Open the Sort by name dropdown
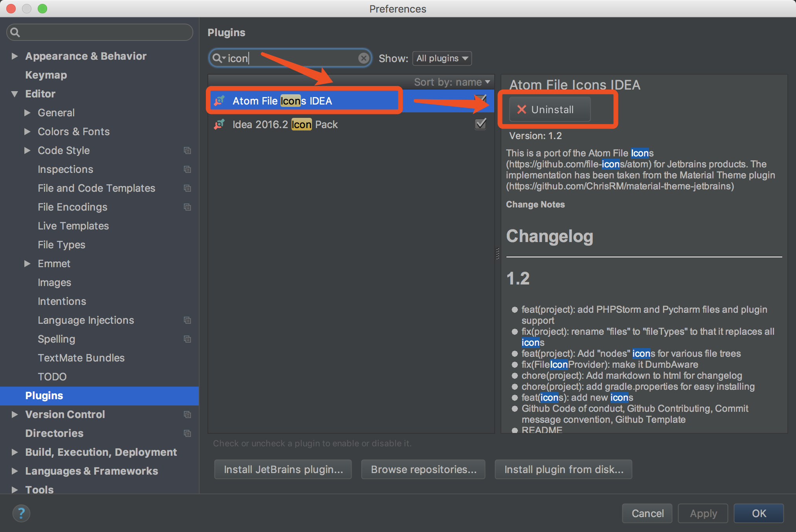The height and width of the screenshot is (532, 796). pyautogui.click(x=452, y=82)
